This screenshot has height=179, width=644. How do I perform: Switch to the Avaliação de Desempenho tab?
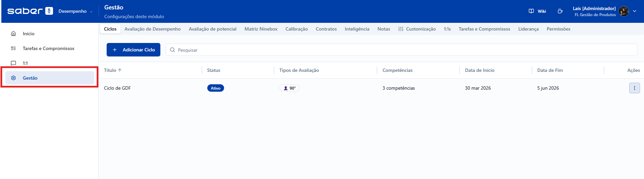coord(152,29)
